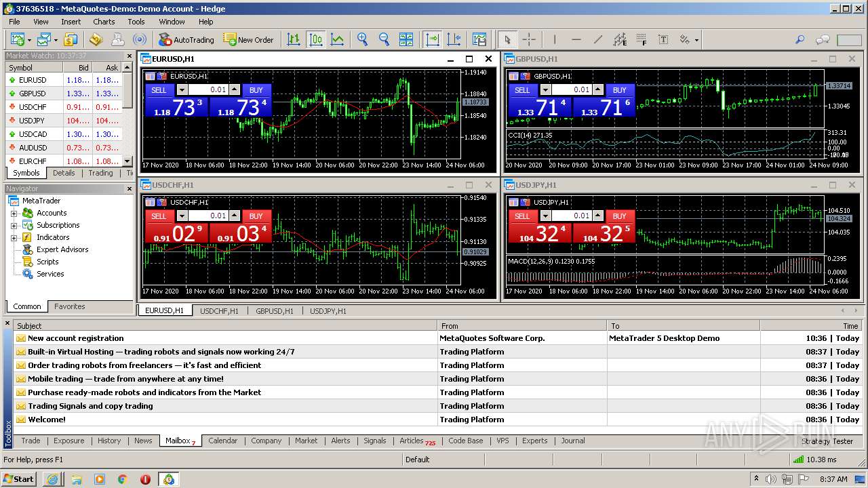868x488 pixels.
Task: Open the Strategy Tester
Action: (x=827, y=441)
